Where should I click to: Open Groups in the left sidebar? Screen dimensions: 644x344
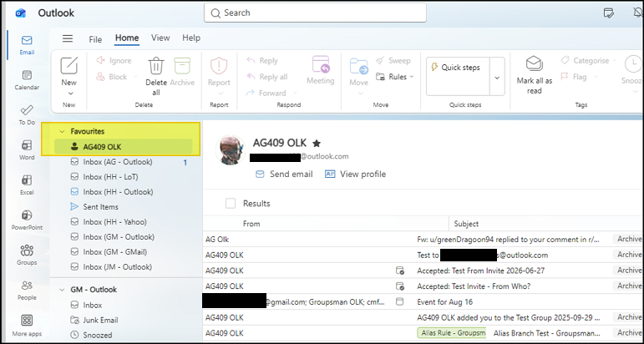[27, 255]
